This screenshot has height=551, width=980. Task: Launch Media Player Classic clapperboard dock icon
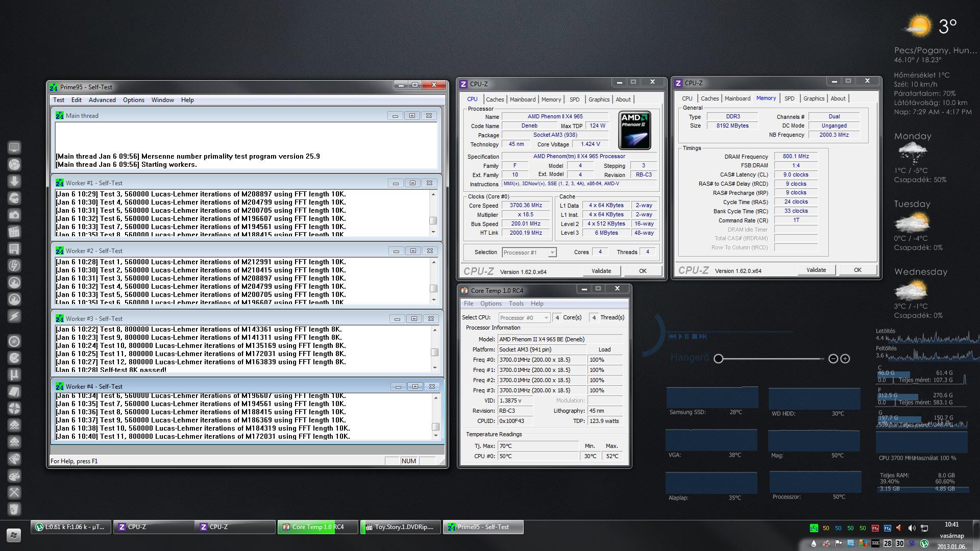coord(14,232)
